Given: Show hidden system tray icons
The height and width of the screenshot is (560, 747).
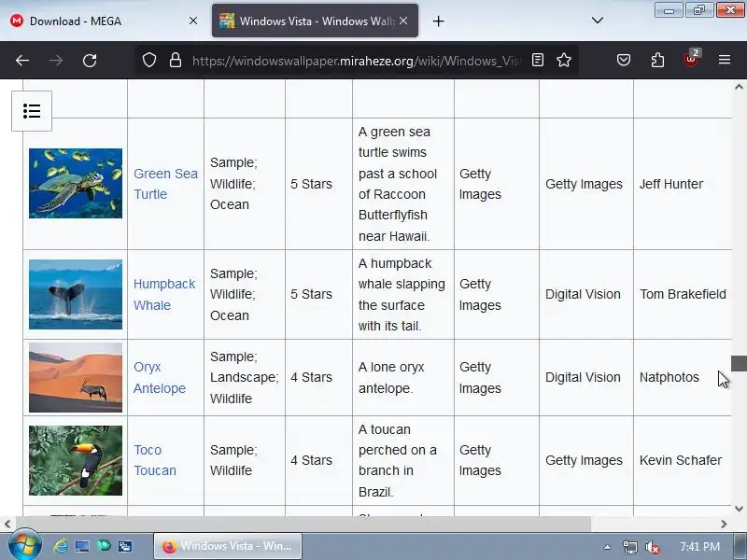Looking at the screenshot, I should pyautogui.click(x=607, y=547).
